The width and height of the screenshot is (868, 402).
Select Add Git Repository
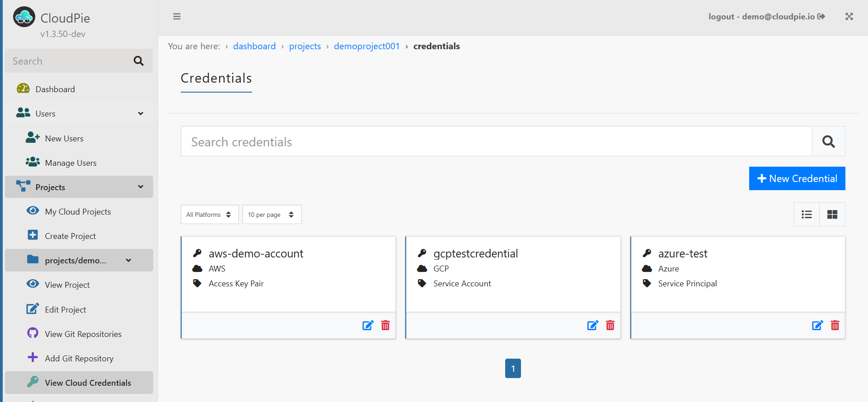click(x=79, y=358)
